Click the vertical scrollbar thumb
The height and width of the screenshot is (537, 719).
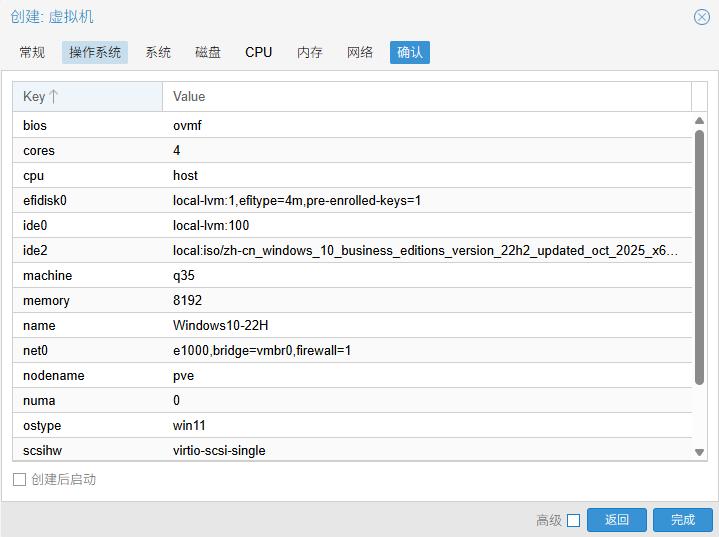(x=700, y=255)
